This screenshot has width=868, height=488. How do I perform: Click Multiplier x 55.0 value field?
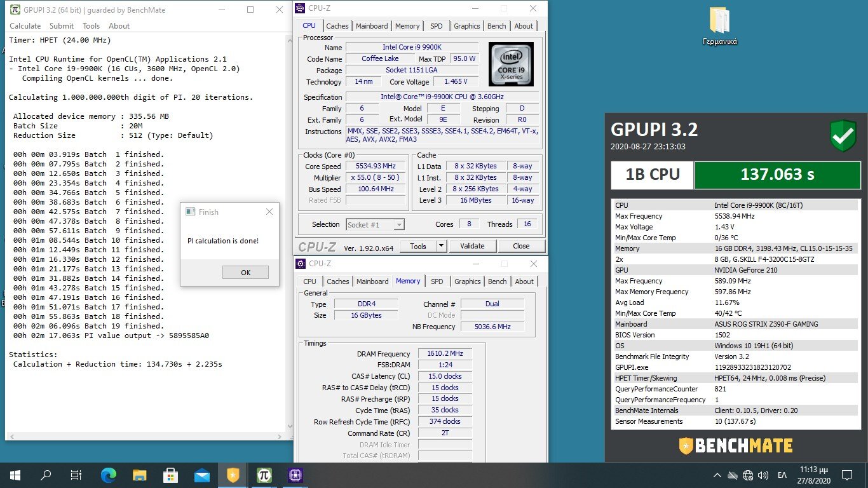pyautogui.click(x=376, y=177)
